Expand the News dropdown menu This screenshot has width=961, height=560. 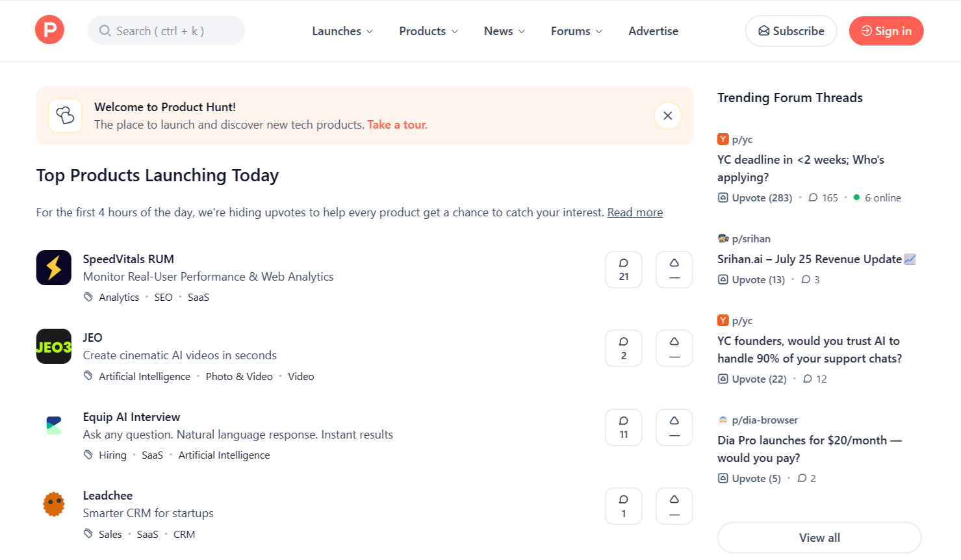[504, 31]
